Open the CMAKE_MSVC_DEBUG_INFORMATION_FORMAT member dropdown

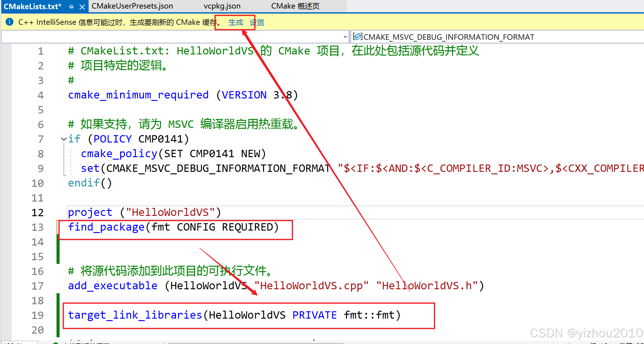point(497,37)
